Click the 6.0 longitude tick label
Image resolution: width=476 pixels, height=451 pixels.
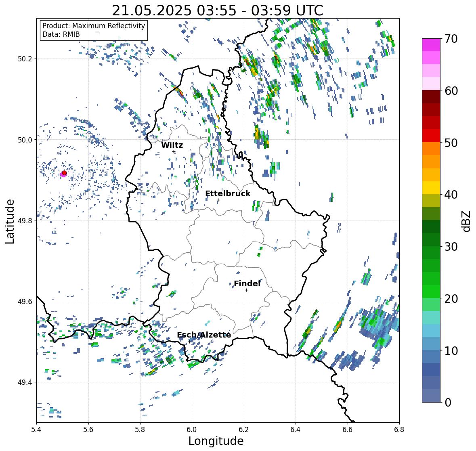coord(192,429)
